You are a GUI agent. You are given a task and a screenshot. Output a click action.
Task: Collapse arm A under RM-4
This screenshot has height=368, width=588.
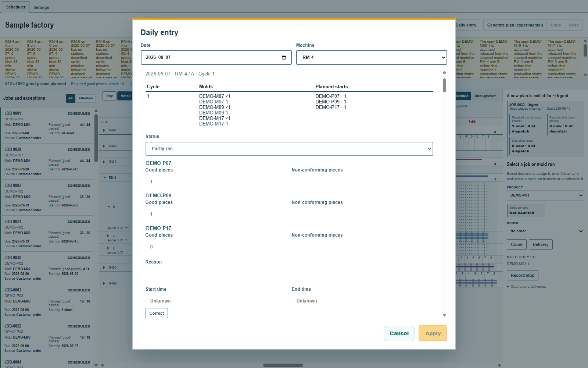pos(109,207)
